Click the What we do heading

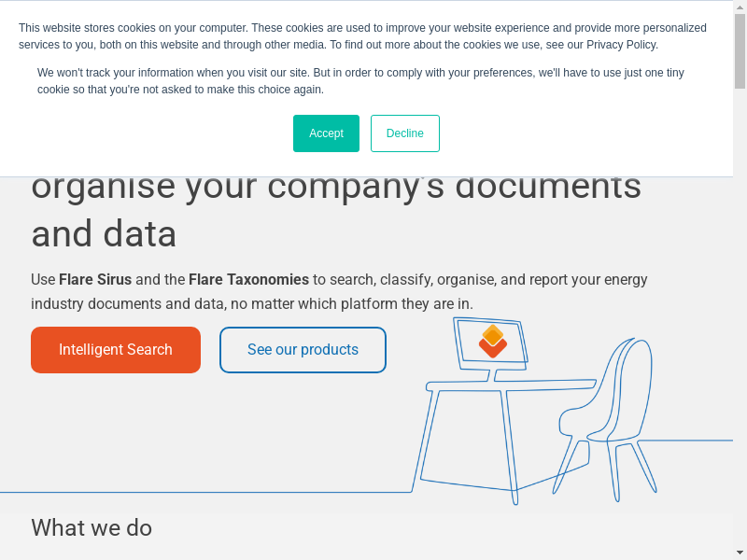(x=92, y=528)
